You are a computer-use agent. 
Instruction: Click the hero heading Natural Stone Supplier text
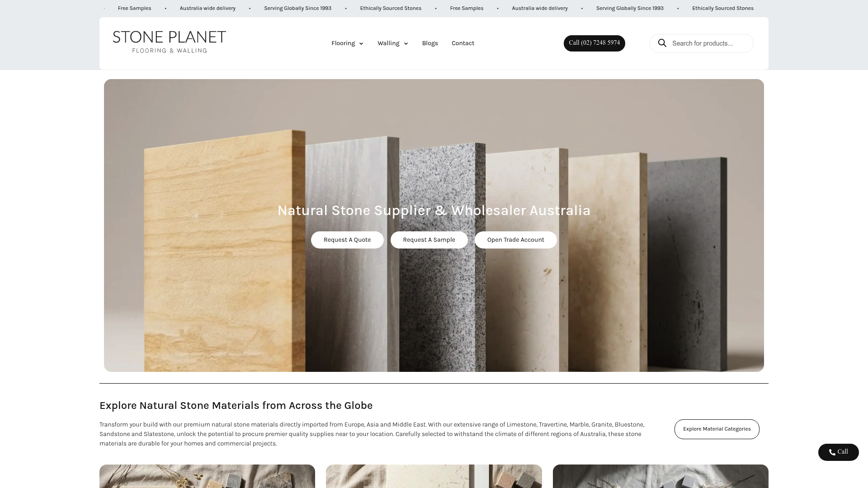pyautogui.click(x=434, y=211)
